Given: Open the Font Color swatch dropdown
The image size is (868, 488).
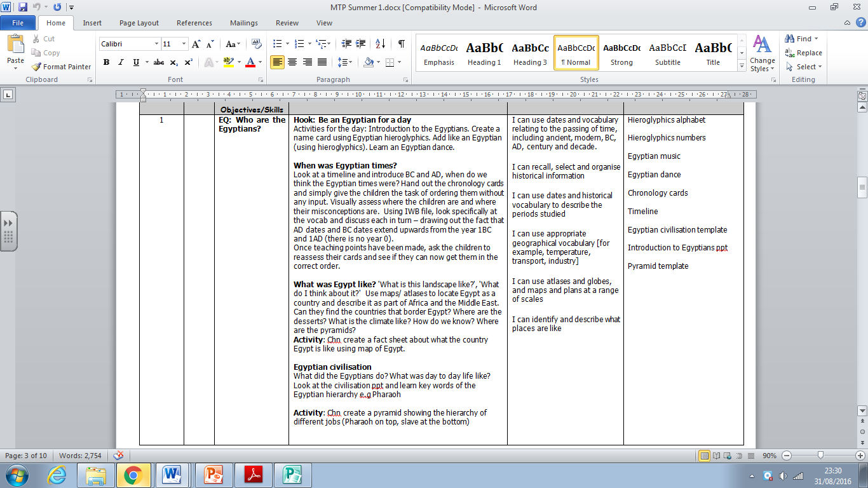Looking at the screenshot, I should click(x=261, y=63).
